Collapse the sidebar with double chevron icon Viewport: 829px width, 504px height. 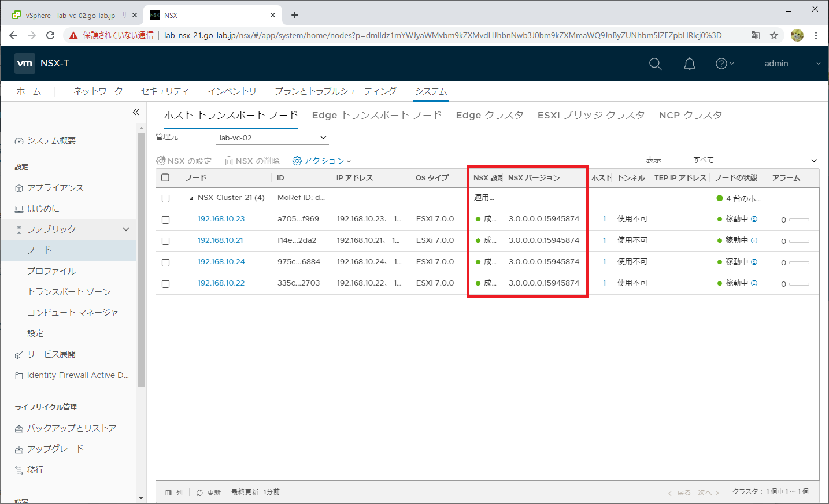(136, 112)
